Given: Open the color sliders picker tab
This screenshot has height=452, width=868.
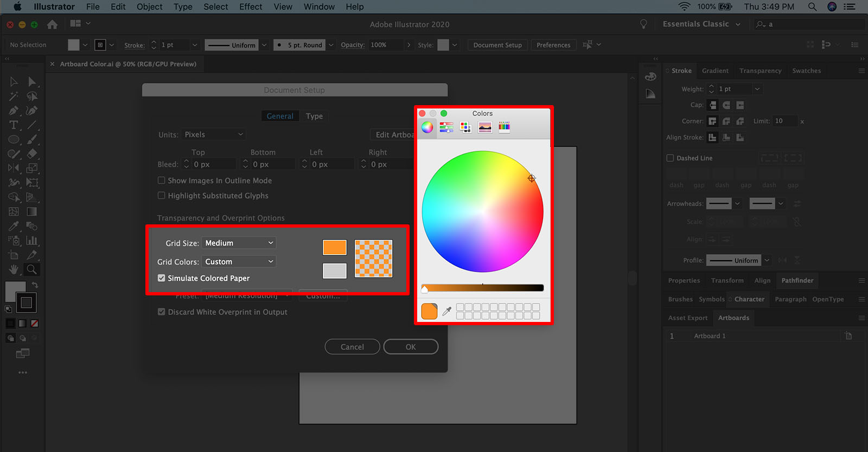Looking at the screenshot, I should 446,127.
